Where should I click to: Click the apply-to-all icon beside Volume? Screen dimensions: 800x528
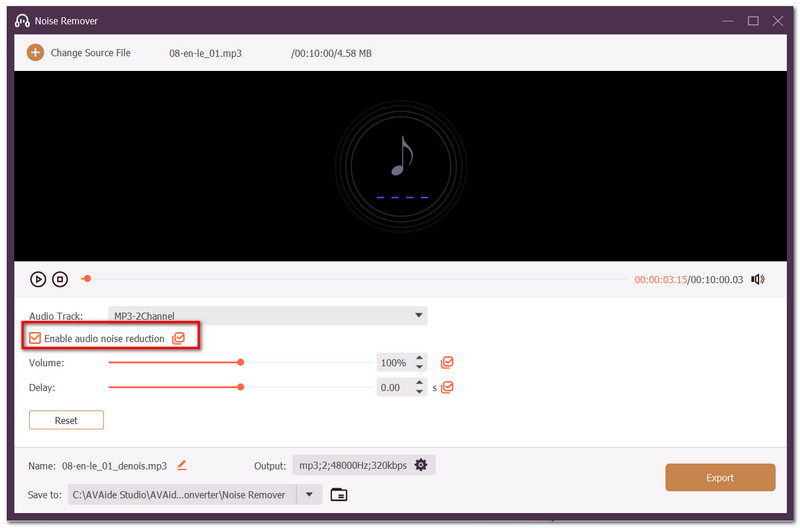tap(447, 363)
